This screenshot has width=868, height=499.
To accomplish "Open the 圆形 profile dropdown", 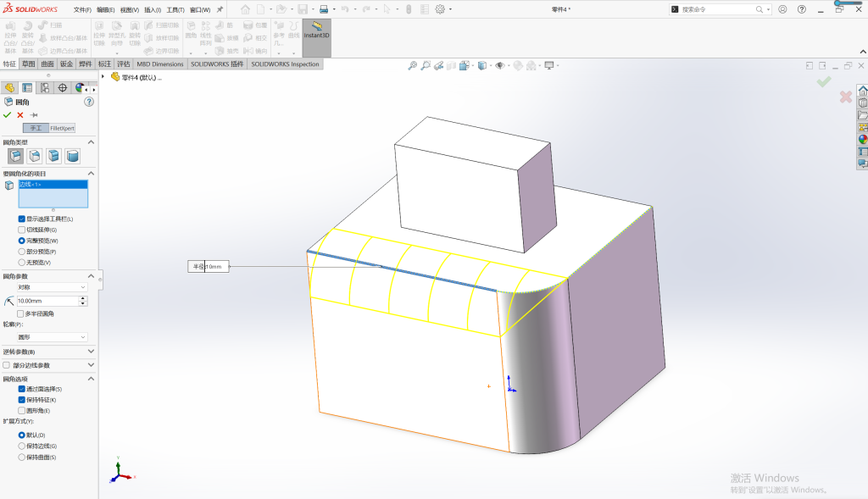I will point(52,337).
